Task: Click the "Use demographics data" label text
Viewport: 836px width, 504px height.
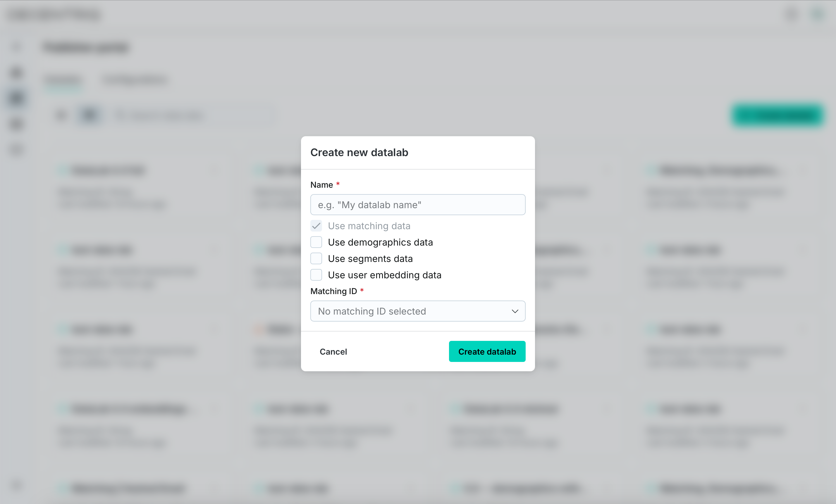Action: pyautogui.click(x=380, y=242)
